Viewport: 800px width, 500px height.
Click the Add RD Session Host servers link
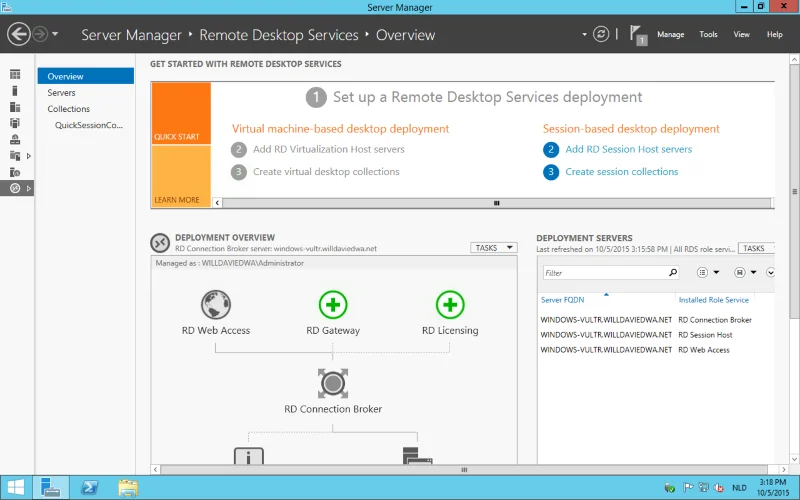click(628, 149)
